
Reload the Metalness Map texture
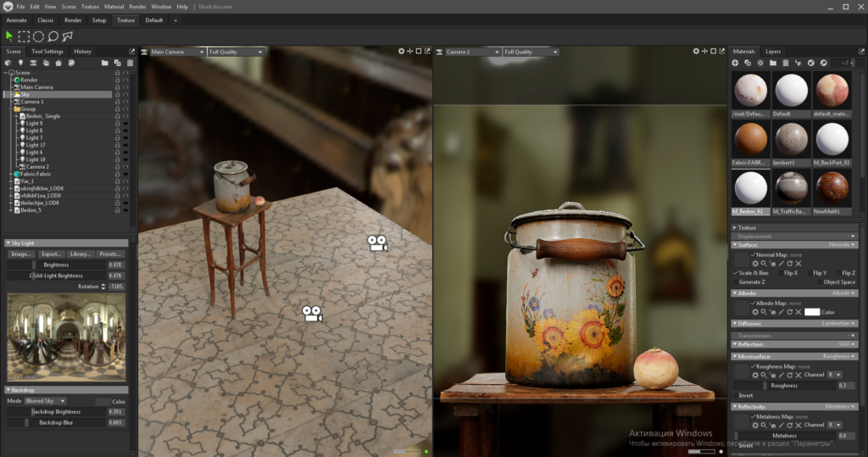[x=790, y=426]
